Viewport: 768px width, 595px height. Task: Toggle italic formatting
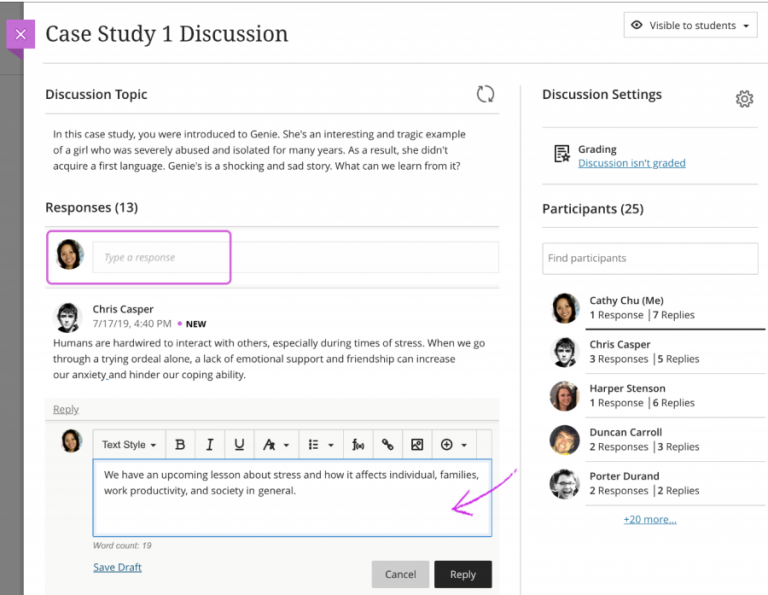click(x=210, y=445)
